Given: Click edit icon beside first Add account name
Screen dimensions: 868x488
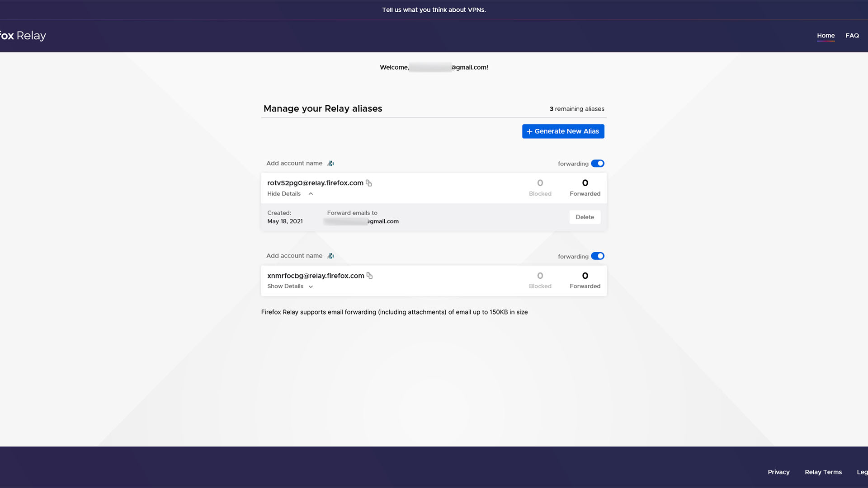Looking at the screenshot, I should coord(330,164).
